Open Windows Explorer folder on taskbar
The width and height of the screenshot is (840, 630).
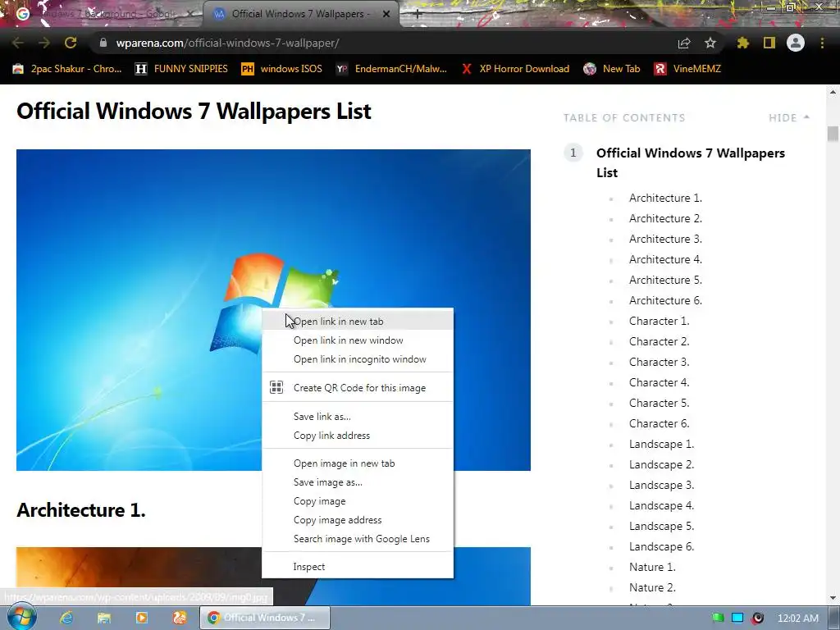104,618
